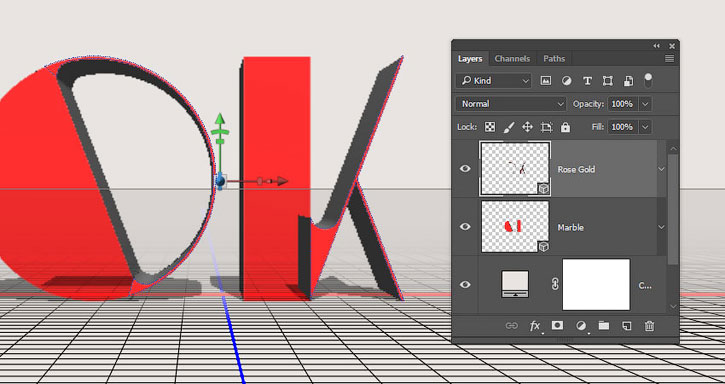Toggle the layer filtering switch
725x384 pixels.
[x=648, y=80]
